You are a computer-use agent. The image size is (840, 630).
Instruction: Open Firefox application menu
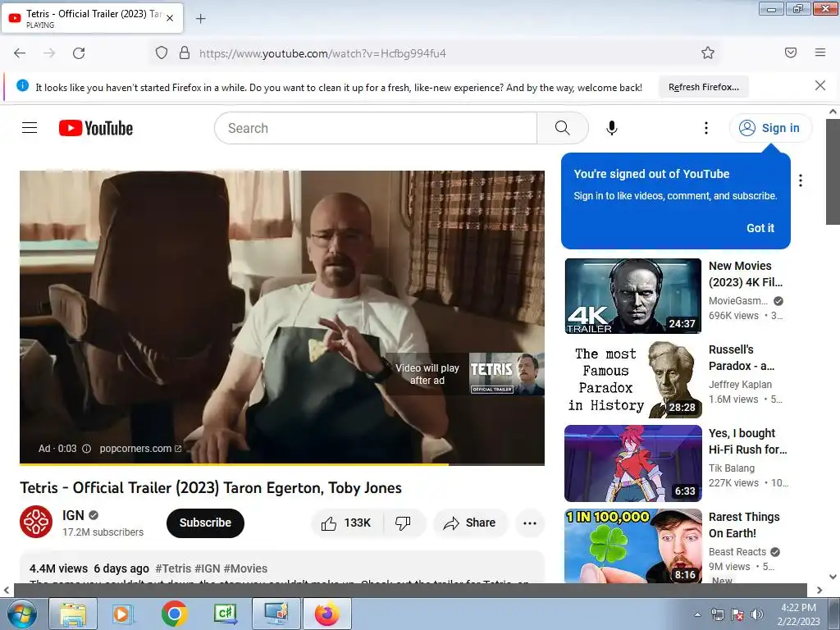coord(819,52)
